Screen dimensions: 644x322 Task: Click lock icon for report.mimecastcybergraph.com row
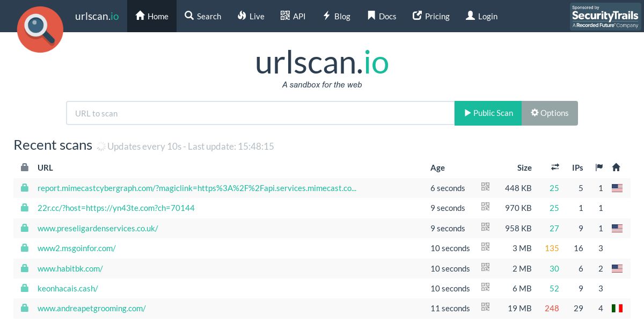tap(24, 188)
